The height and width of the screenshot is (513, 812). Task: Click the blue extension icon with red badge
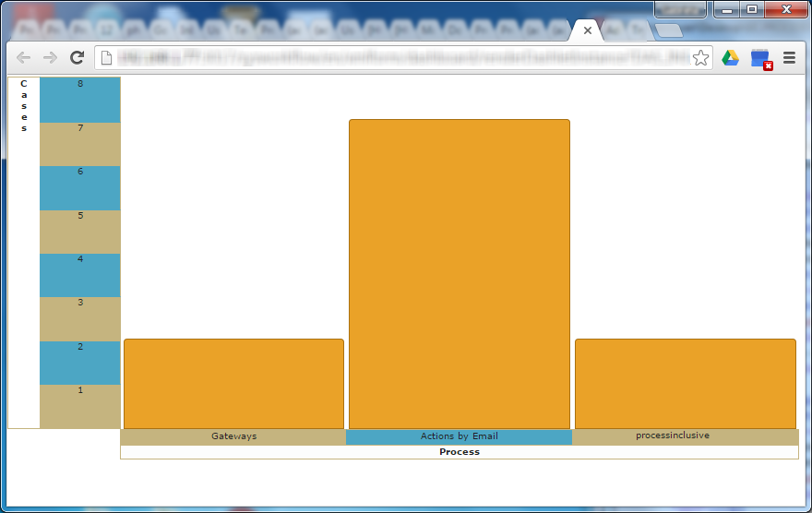[760, 59]
